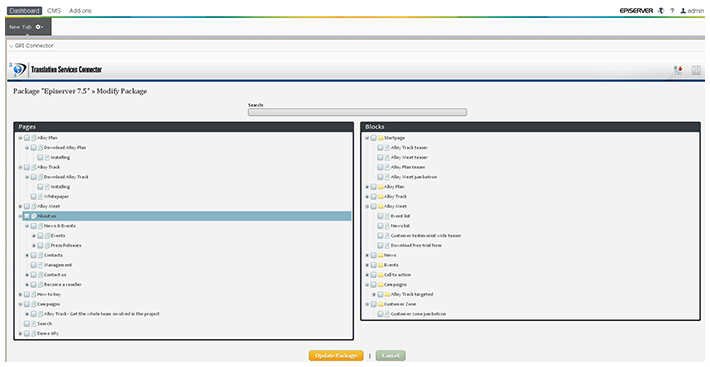Collapse the Alley Meet folder in Blocks

[367, 207]
